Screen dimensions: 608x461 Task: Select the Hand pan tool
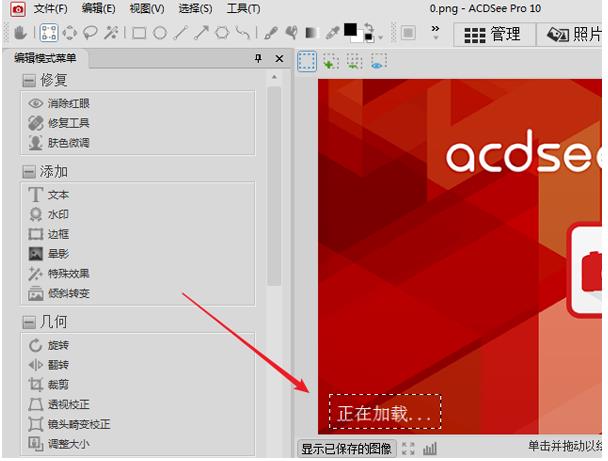click(x=20, y=33)
